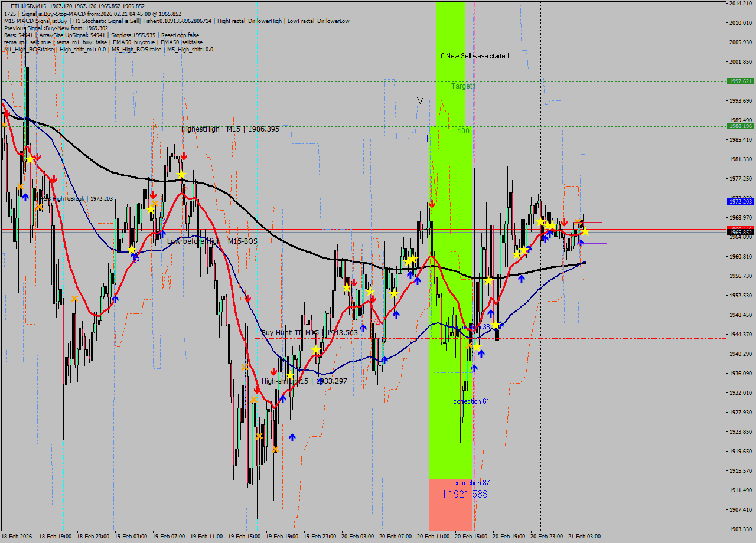Click the red arrow by HighestHigh label start

(184, 156)
